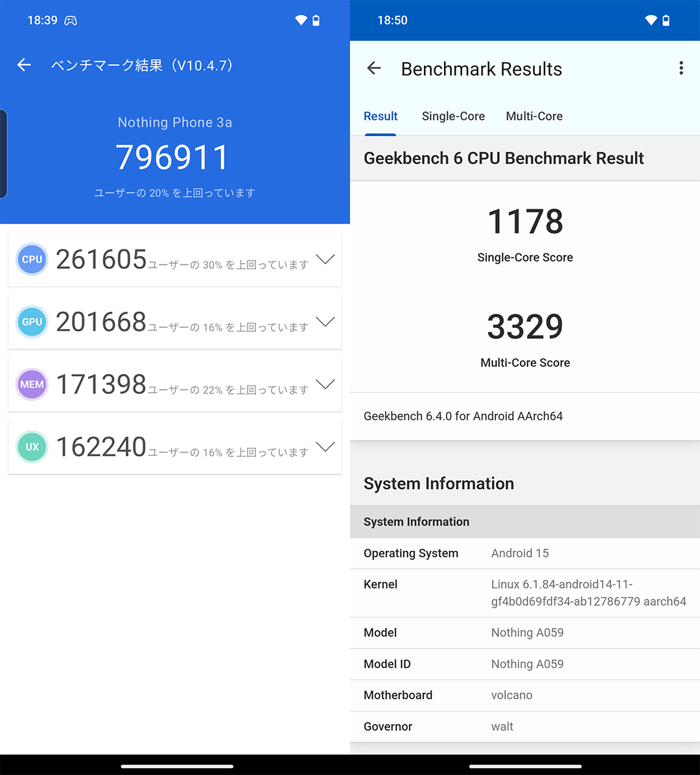
Task: Tap the battery icon in Geekbench status bar
Action: pos(666,20)
